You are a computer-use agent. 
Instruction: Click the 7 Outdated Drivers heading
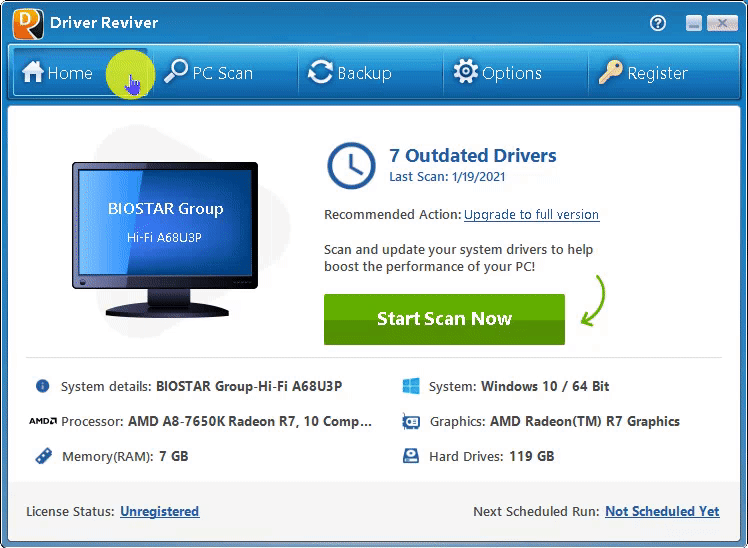click(x=472, y=155)
